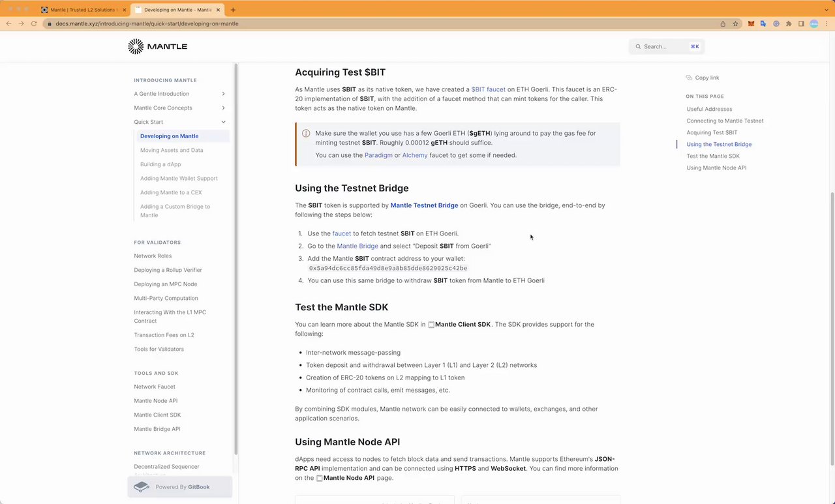Open the Mantle Client SDK page link

(459, 325)
